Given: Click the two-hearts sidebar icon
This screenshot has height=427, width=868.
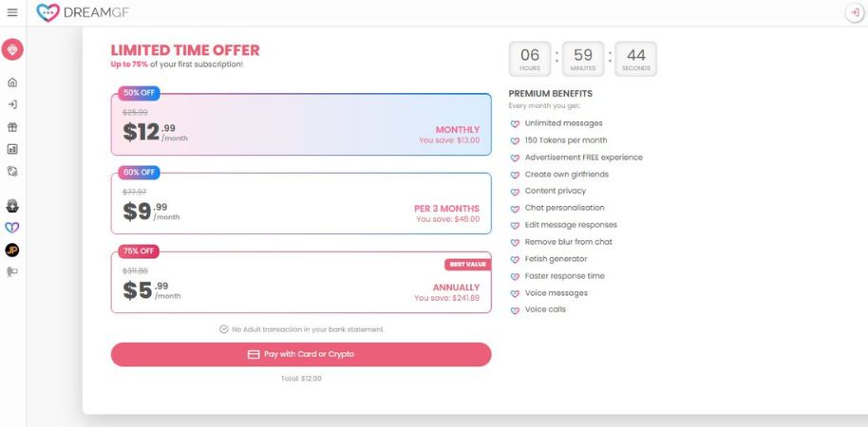Looking at the screenshot, I should [x=12, y=228].
